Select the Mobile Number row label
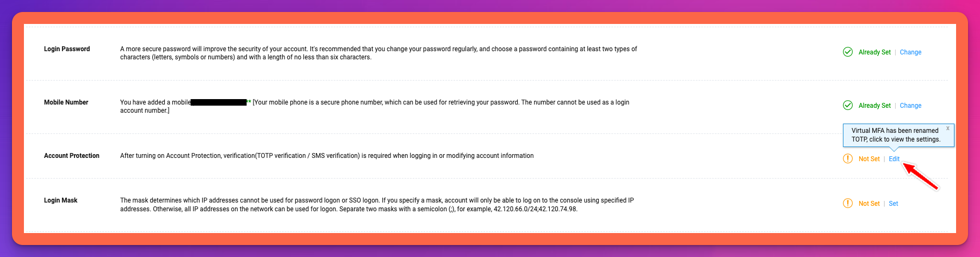The width and height of the screenshot is (980, 257). [66, 102]
